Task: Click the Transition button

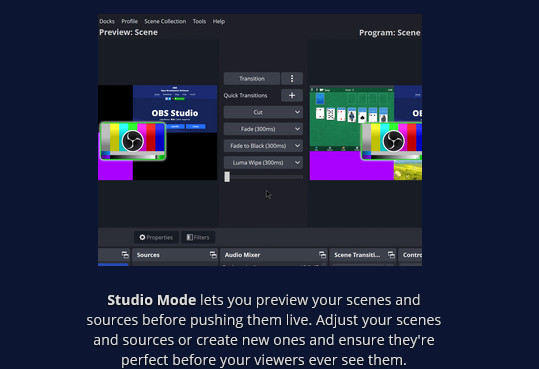Action: [252, 78]
